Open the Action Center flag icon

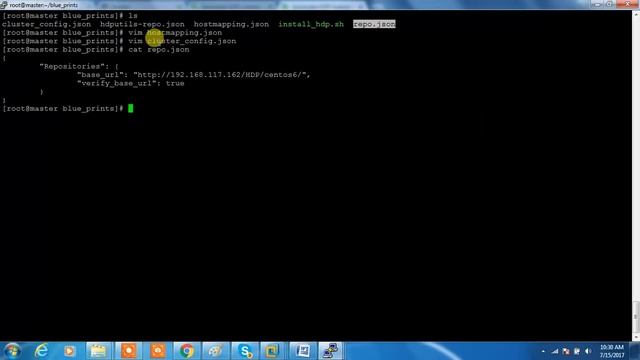[x=566, y=351]
